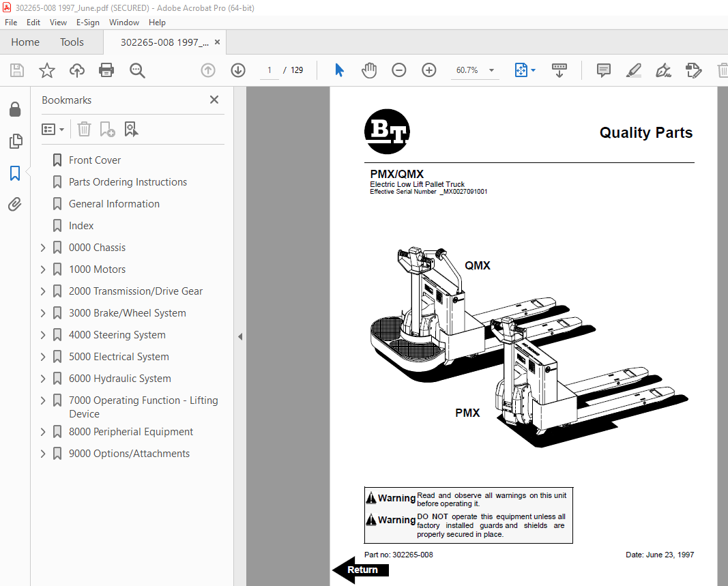Screen dimensions: 728x586
Task: Expand 4000 Steering System bookmark
Action: point(43,335)
